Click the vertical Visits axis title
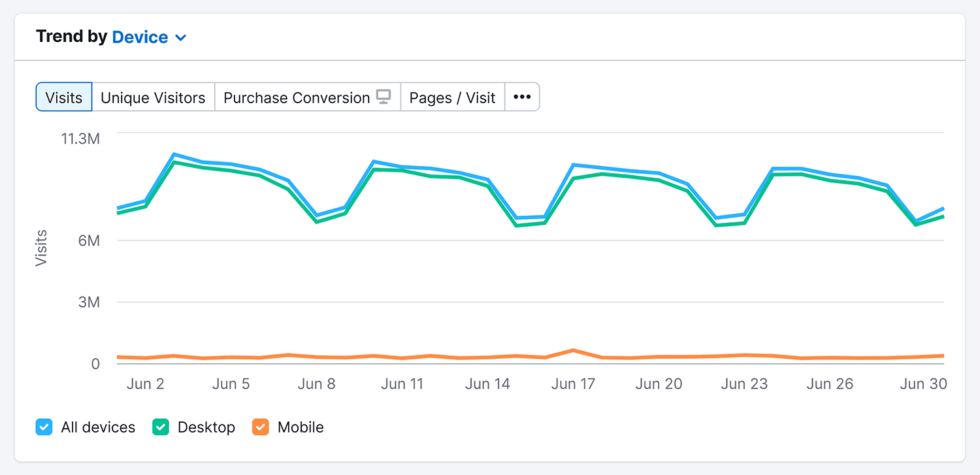980x475 pixels. [x=42, y=248]
